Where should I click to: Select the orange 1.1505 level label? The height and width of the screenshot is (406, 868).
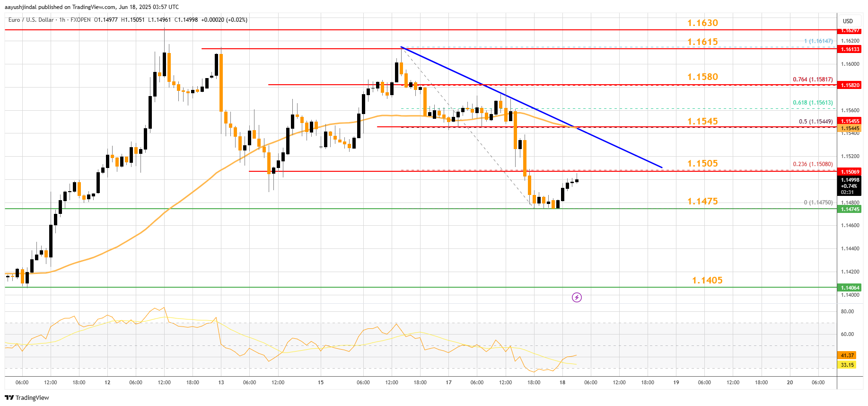pyautogui.click(x=702, y=163)
